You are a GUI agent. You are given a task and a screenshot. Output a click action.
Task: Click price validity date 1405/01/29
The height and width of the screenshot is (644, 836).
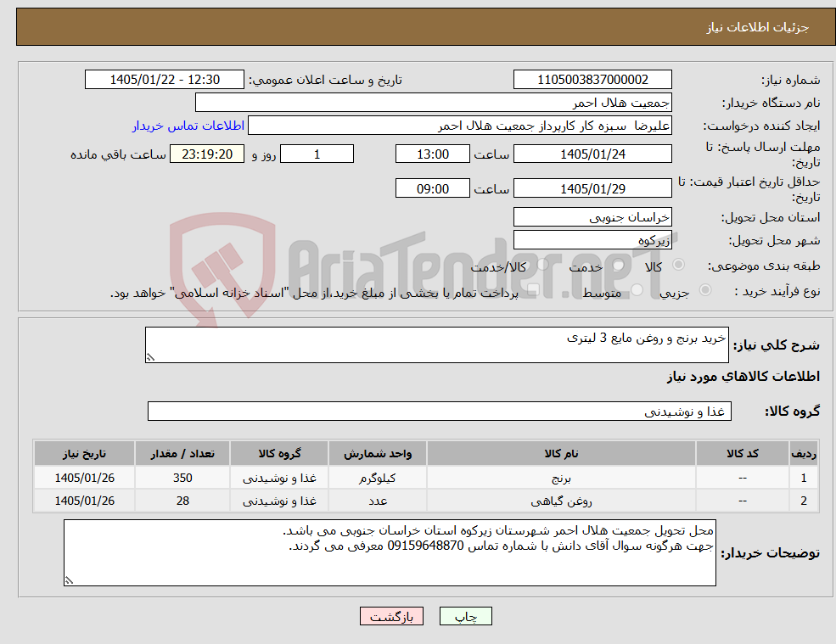coord(592,188)
